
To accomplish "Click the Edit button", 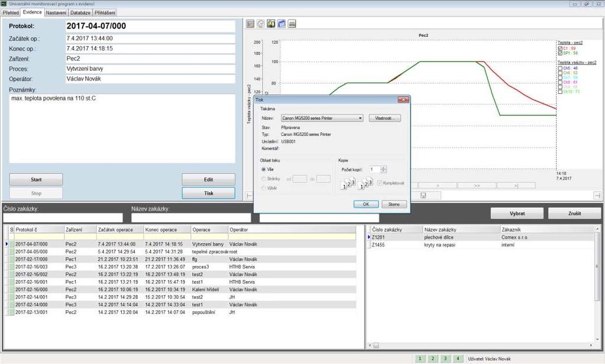I will [209, 180].
